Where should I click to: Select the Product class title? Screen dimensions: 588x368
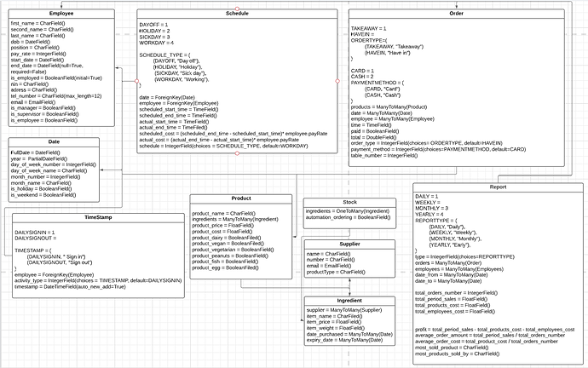[x=241, y=198]
